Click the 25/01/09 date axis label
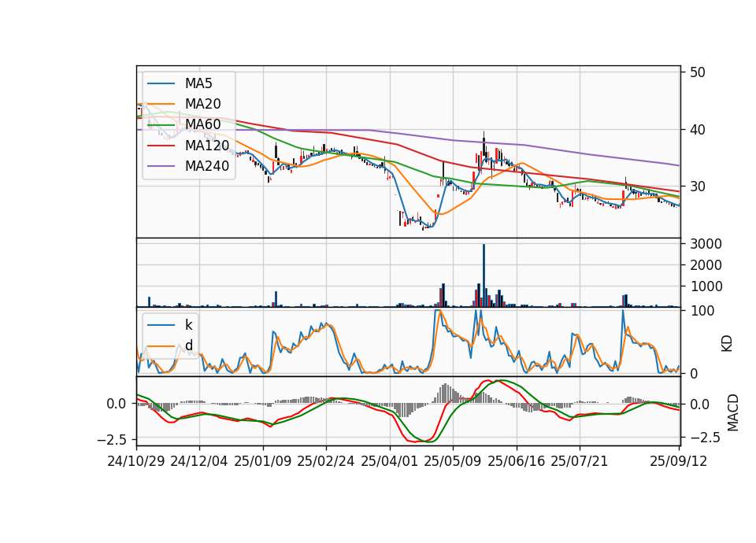The image size is (756, 543). [x=263, y=461]
